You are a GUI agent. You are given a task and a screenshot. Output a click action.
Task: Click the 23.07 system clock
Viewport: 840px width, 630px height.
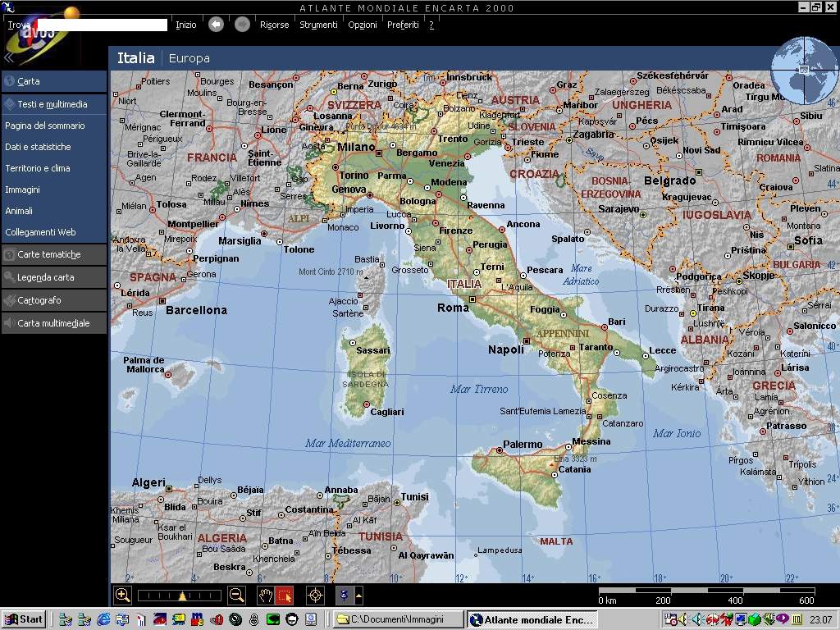pos(820,620)
